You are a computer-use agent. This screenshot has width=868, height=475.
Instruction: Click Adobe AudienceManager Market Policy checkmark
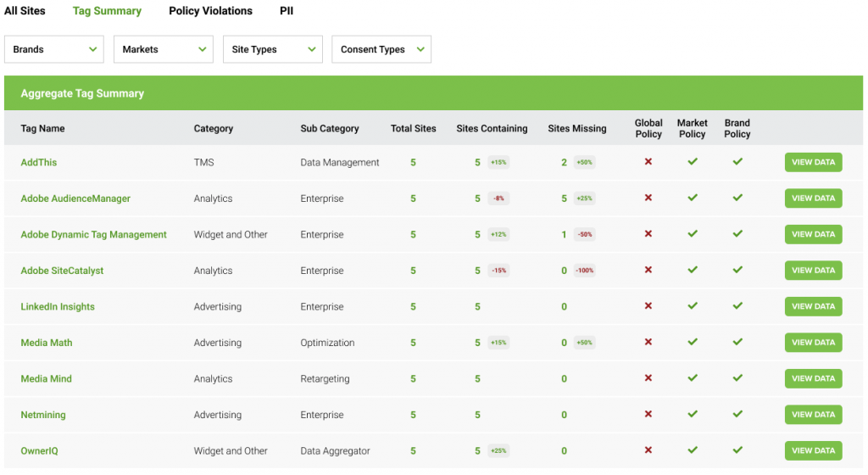[693, 198]
